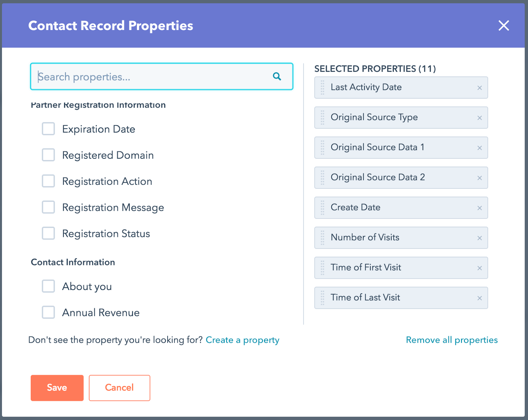The image size is (528, 420).
Task: Click drag handle of Original Source Data 1
Action: coord(322,147)
